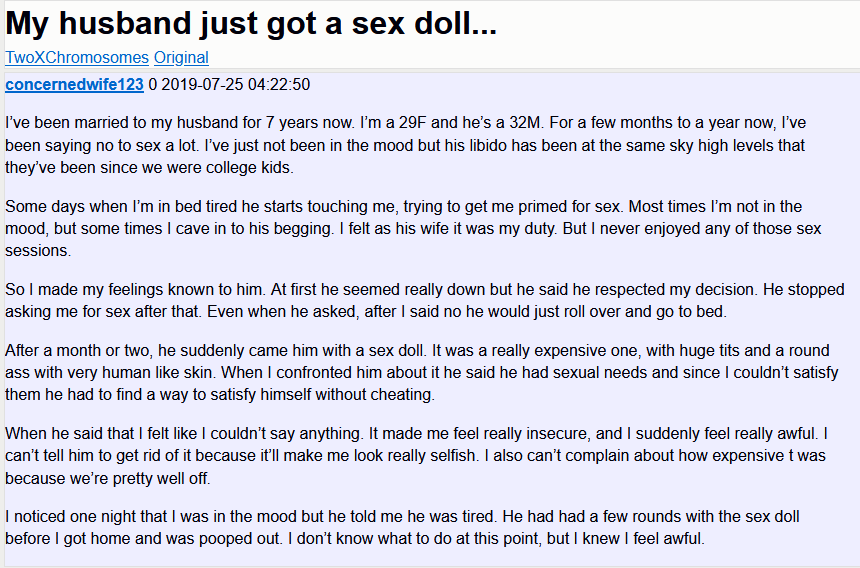Open the concernedwife123 author profile link
The width and height of the screenshot is (860, 568).
(74, 84)
